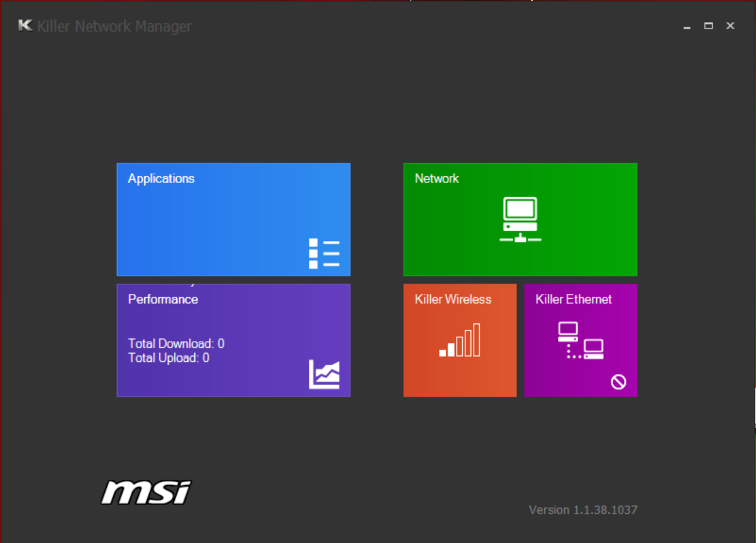This screenshot has width=756, height=543.
Task: Open the Applications tile
Action: click(x=233, y=220)
